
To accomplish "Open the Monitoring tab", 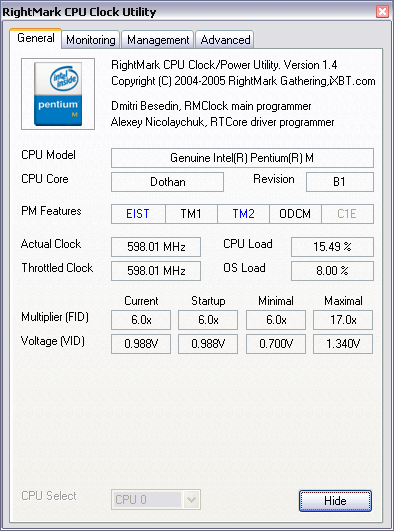I will point(90,40).
